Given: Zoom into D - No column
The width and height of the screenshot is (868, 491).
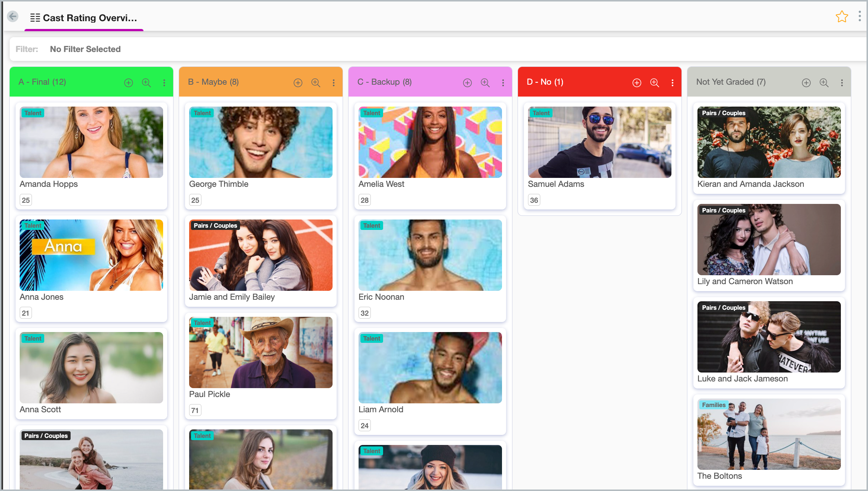Looking at the screenshot, I should (x=655, y=83).
